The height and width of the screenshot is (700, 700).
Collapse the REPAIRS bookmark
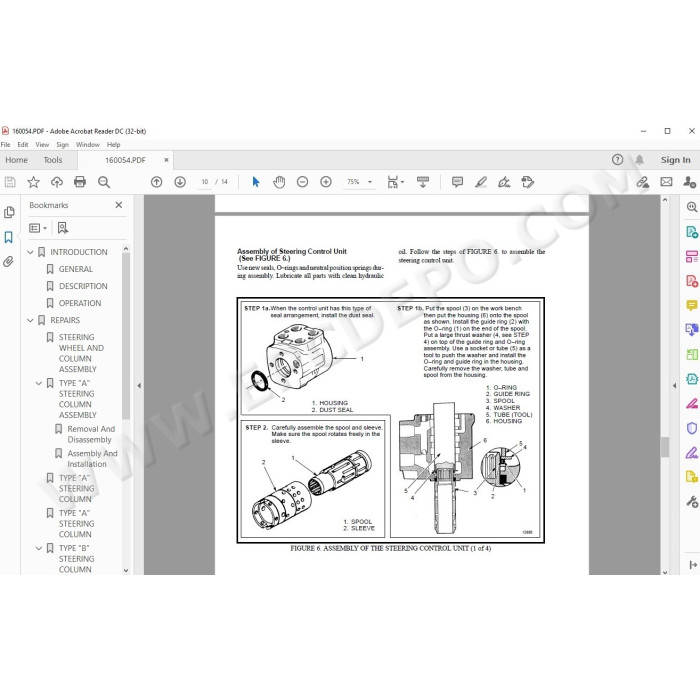coord(30,321)
